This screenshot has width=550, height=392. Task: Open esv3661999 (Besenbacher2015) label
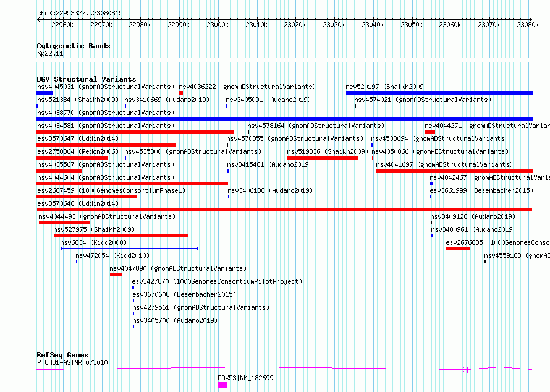click(x=481, y=190)
